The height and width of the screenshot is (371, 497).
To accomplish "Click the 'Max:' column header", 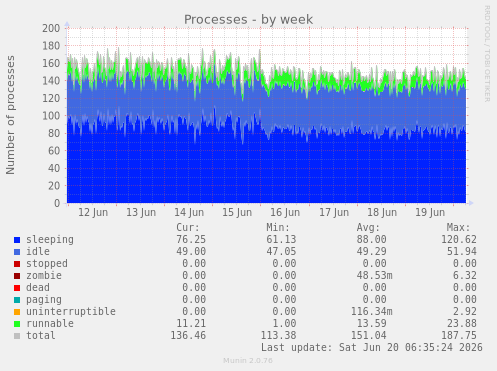I will [x=458, y=228].
